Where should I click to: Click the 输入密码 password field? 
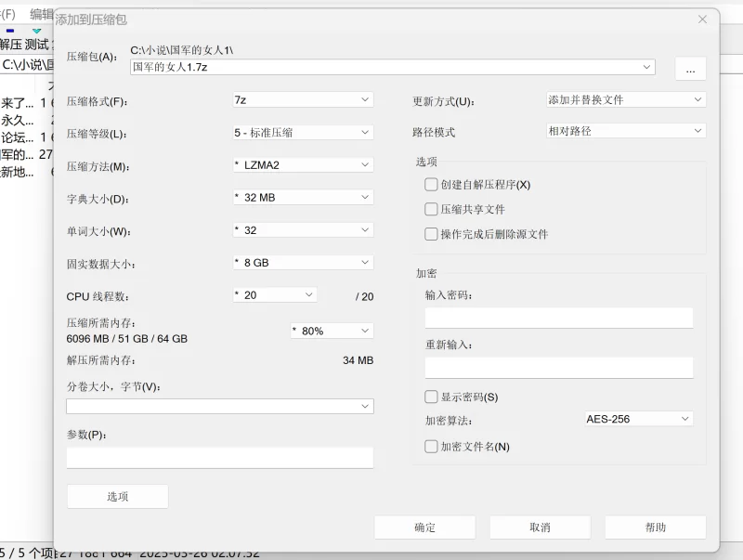tap(559, 319)
